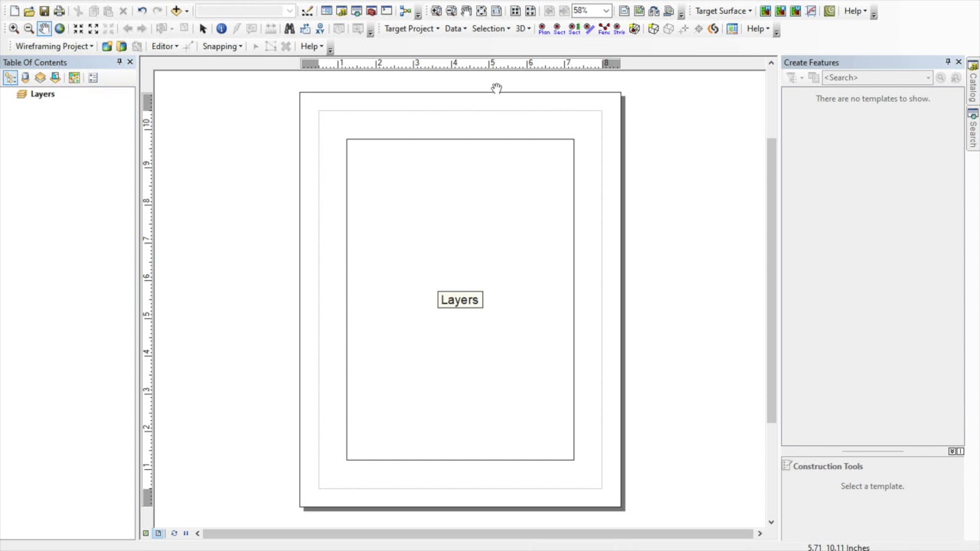Viewport: 980px width, 551px height.
Task: Select List By Selection view
Action: (55, 77)
